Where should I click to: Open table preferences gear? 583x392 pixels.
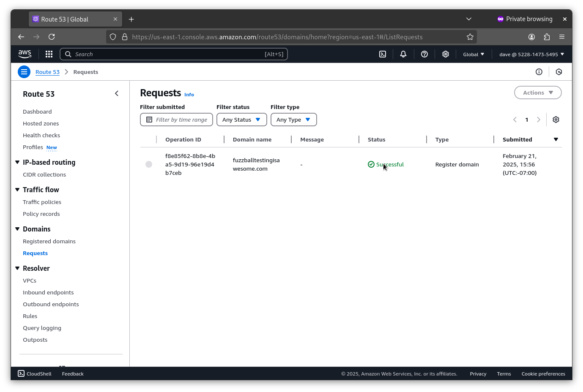point(556,120)
